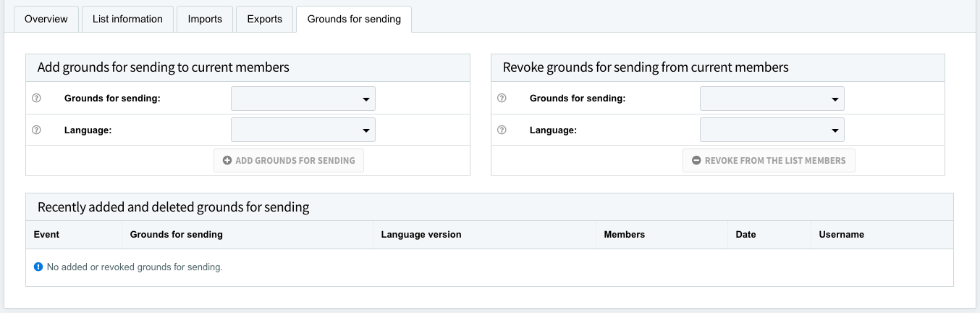The width and height of the screenshot is (980, 313).
Task: Open Language dropdown in Add panel
Action: (303, 130)
